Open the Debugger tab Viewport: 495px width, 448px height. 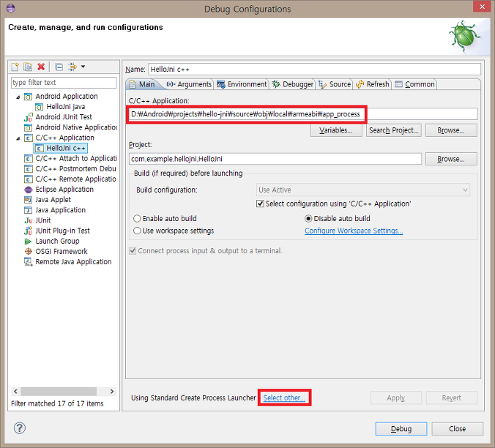tap(293, 84)
